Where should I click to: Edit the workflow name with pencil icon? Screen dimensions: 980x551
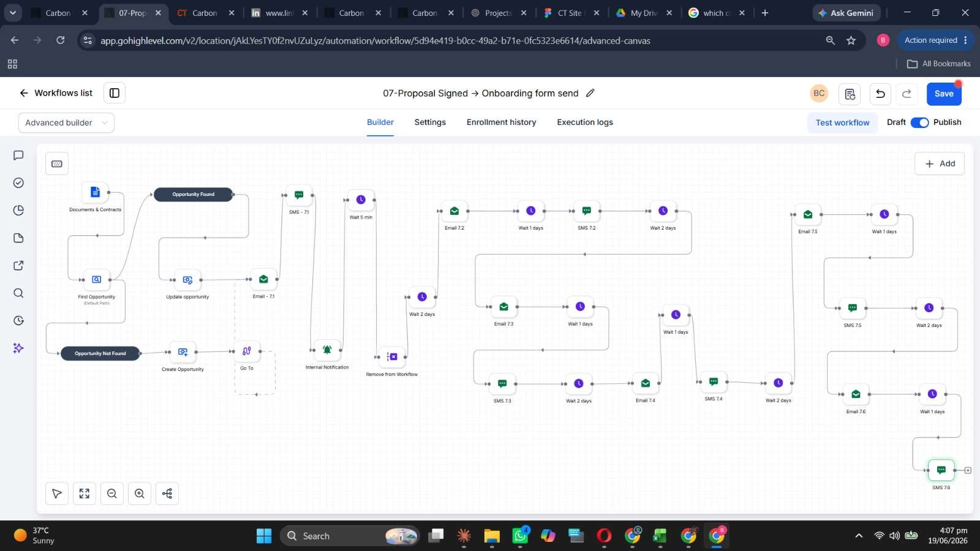[x=590, y=93]
